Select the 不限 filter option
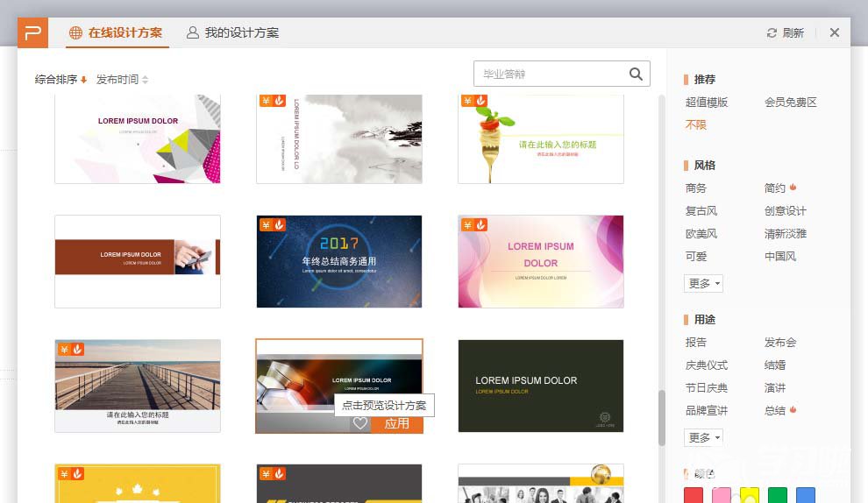The height and width of the screenshot is (503, 868). click(695, 125)
